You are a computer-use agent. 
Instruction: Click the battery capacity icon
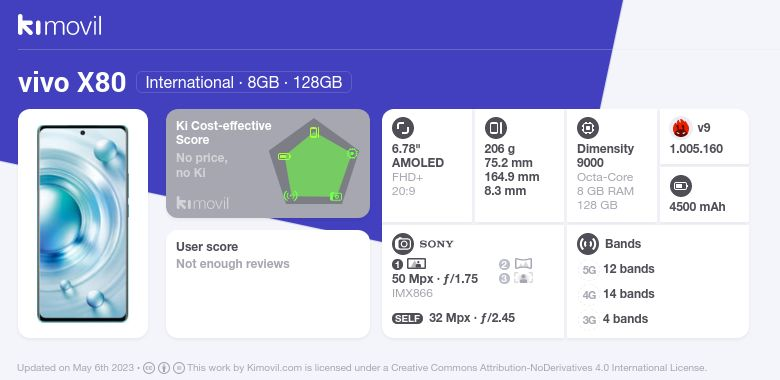point(681,187)
